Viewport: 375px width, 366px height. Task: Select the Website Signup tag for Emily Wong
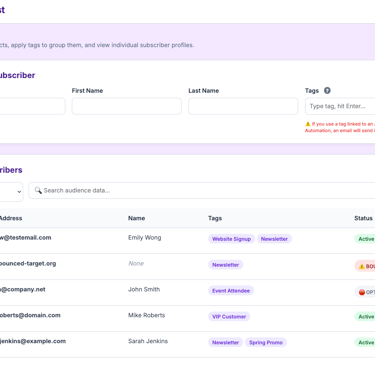coord(231,239)
